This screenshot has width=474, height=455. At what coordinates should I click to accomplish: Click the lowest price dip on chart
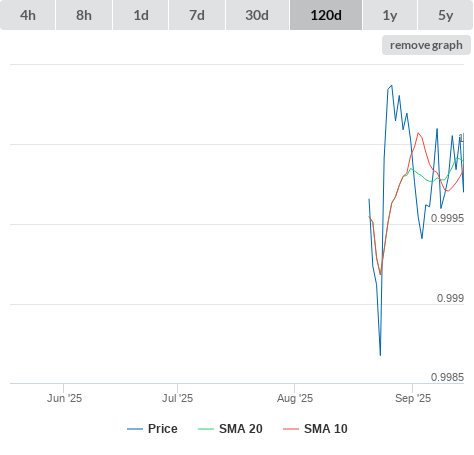point(380,355)
